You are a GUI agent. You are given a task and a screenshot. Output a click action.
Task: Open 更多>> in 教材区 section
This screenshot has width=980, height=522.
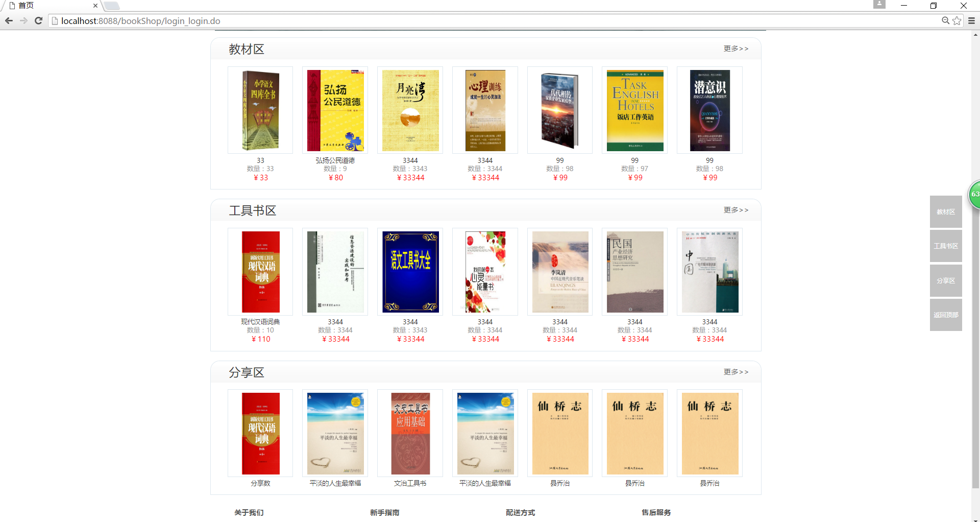pos(736,49)
